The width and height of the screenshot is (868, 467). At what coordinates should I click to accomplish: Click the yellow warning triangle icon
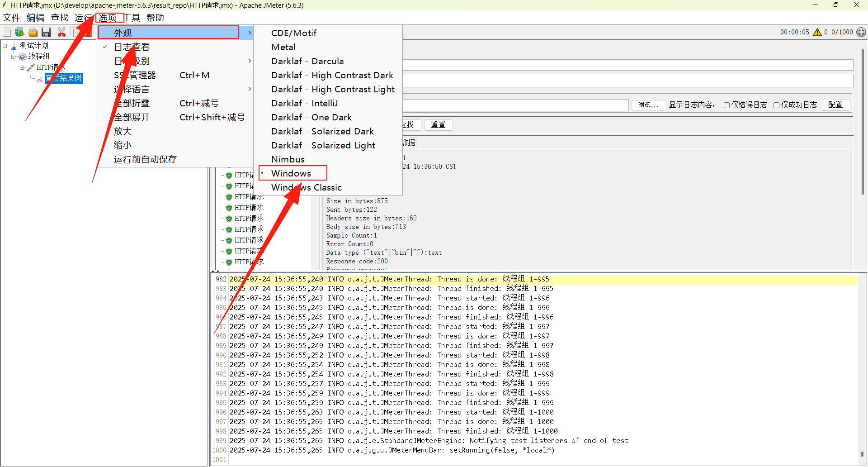(x=817, y=32)
